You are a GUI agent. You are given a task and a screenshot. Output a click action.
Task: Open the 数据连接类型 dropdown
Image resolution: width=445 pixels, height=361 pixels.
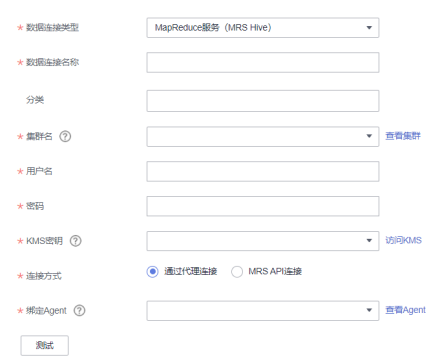[263, 28]
